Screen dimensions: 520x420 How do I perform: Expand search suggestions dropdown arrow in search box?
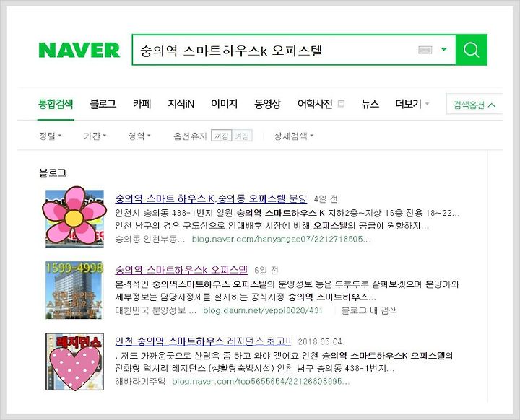(443, 50)
